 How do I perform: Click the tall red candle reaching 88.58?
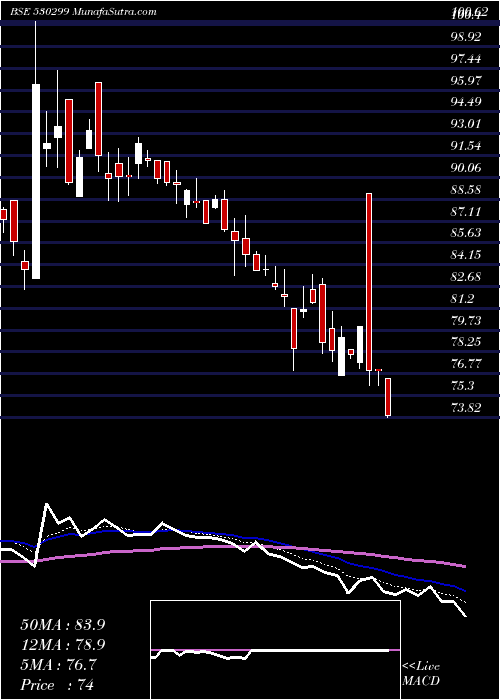(x=369, y=282)
